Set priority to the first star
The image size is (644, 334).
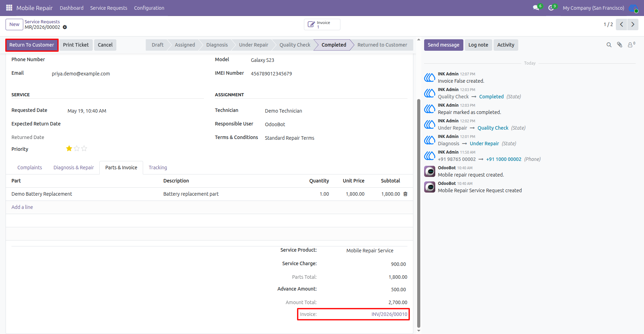tap(69, 148)
